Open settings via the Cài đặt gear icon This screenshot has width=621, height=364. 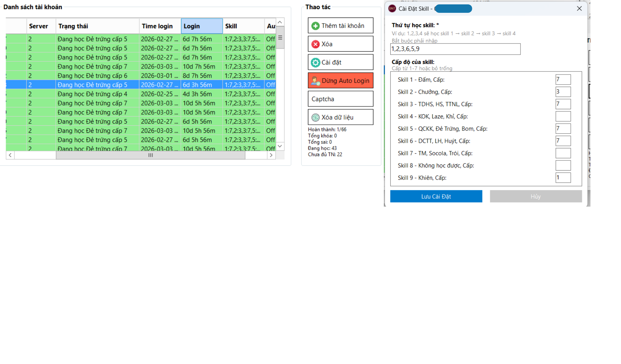315,62
